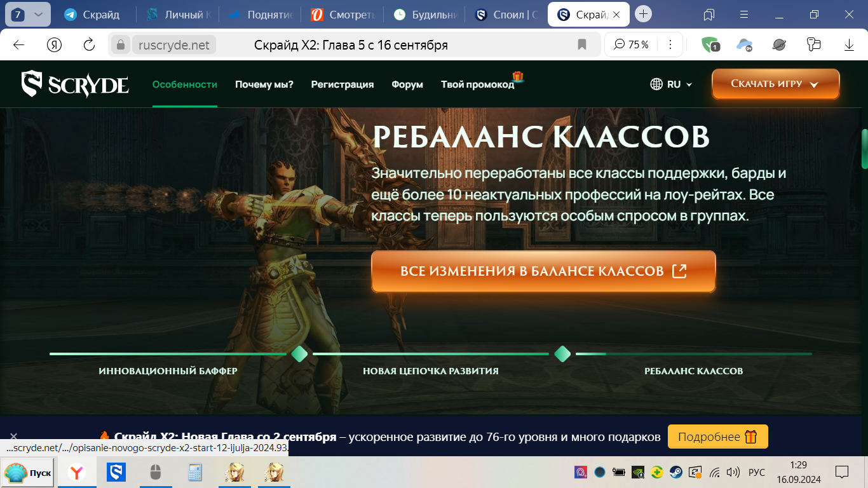Expand the RU language dropdown
The image size is (868, 488).
671,85
